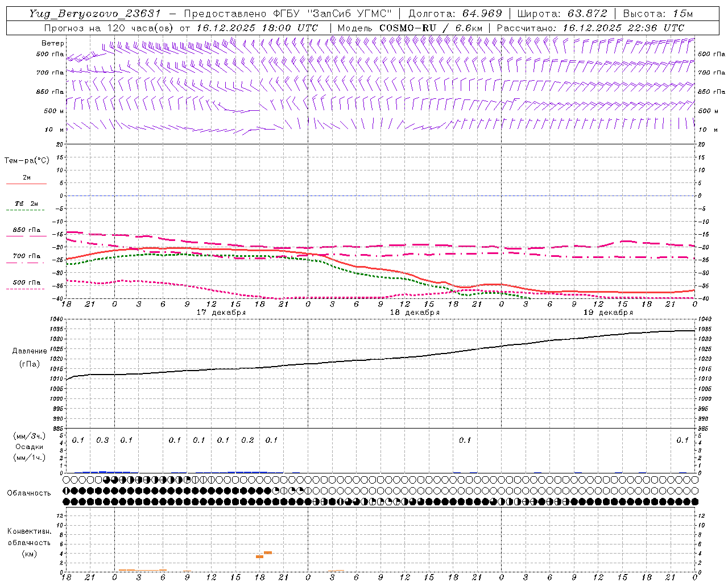Image resolution: width=728 pixels, height=582 pixels.
Task: Select the 17 декабря date label
Action: [x=221, y=313]
